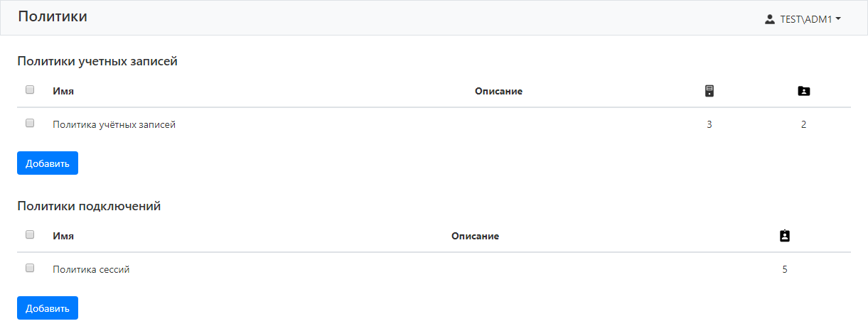Click server count 3 for account policy
The height and width of the screenshot is (331, 868).
[709, 124]
